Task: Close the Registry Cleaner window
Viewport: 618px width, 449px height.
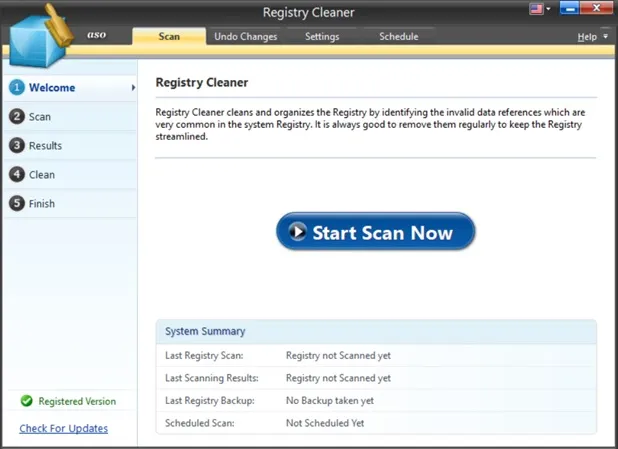Action: pos(596,8)
